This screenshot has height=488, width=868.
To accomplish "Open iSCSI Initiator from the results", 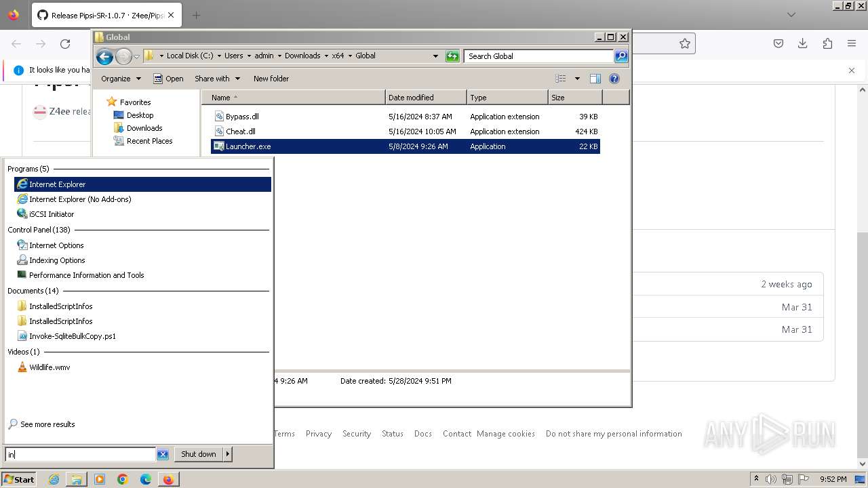I will [x=142, y=214].
